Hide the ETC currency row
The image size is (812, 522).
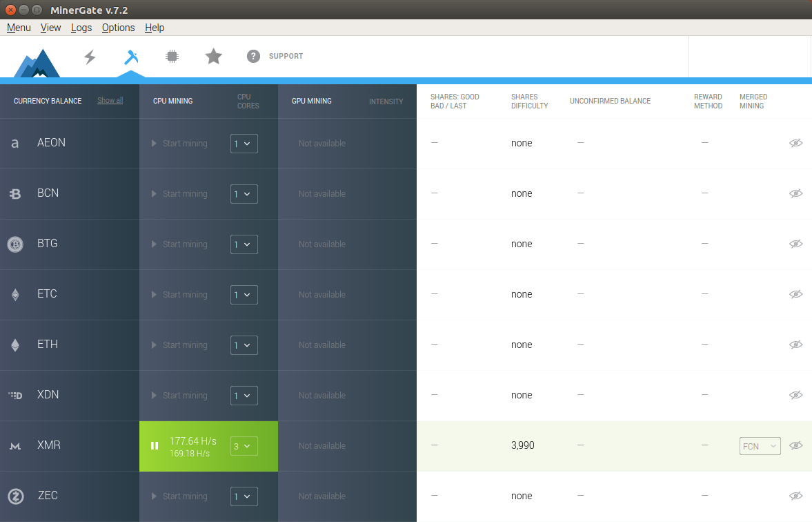[x=796, y=294]
